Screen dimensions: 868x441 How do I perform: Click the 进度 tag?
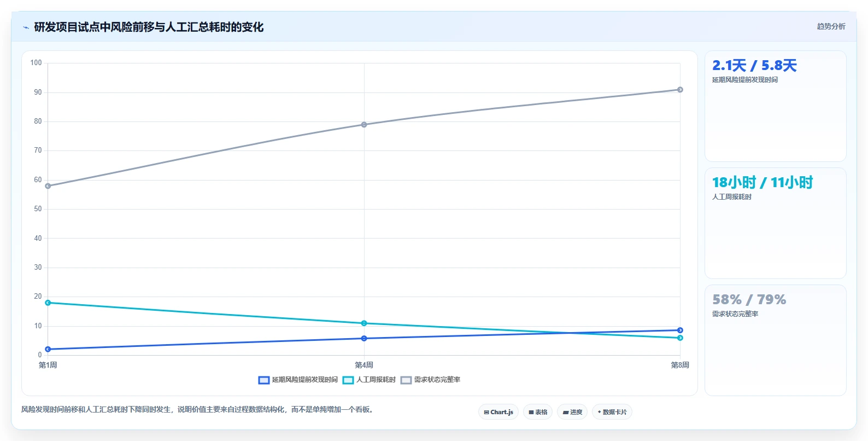coord(572,412)
